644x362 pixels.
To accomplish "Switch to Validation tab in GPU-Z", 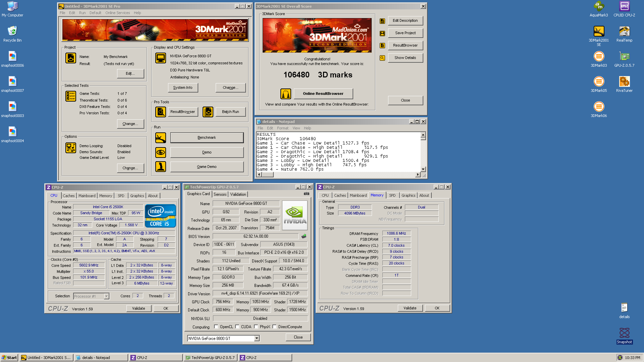I will click(x=238, y=194).
